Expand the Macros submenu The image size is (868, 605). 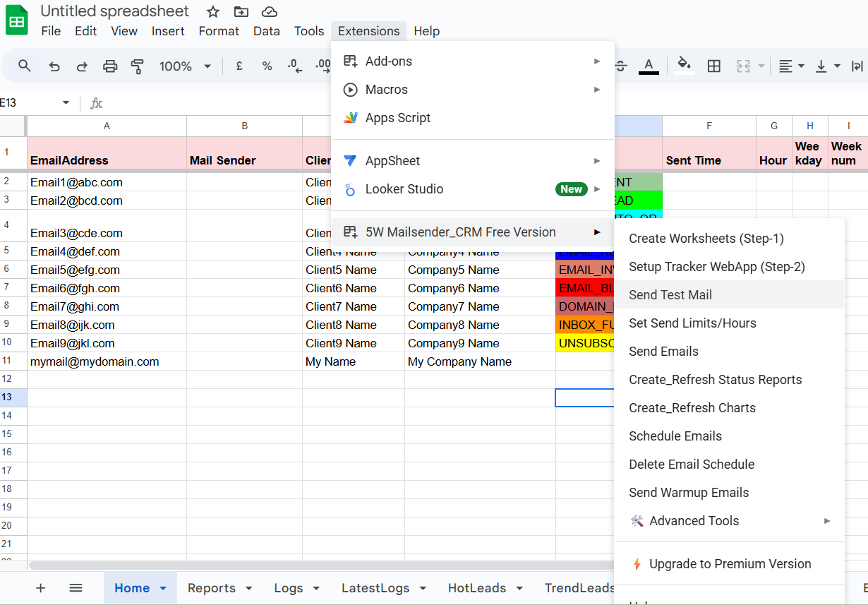pyautogui.click(x=473, y=90)
